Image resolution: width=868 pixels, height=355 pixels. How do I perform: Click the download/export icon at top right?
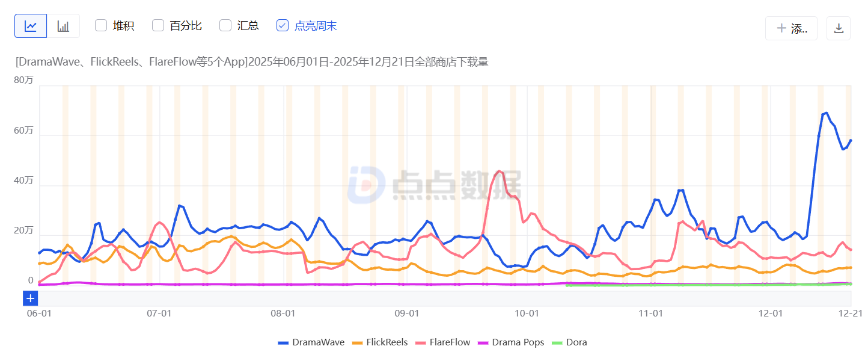tap(837, 28)
